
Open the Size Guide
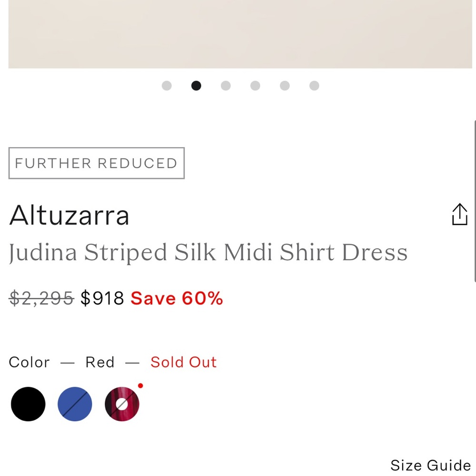430,465
